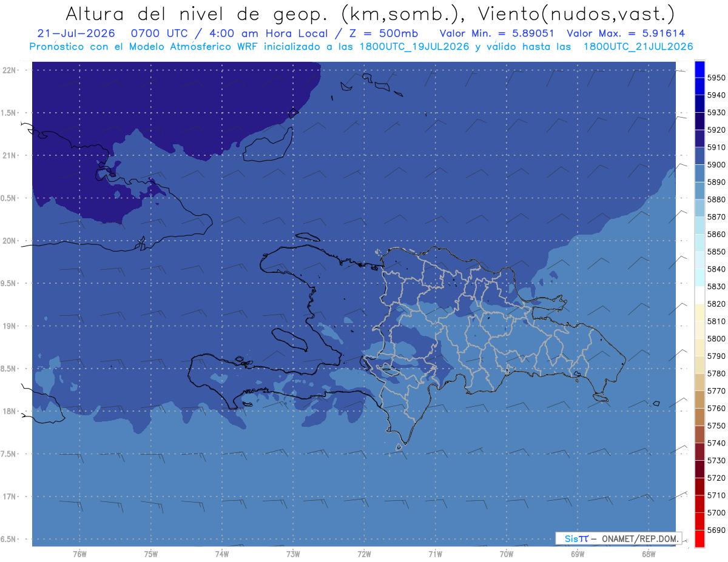The width and height of the screenshot is (728, 562).
Task: Click the '73W' longitude axis label
Action: (x=293, y=555)
